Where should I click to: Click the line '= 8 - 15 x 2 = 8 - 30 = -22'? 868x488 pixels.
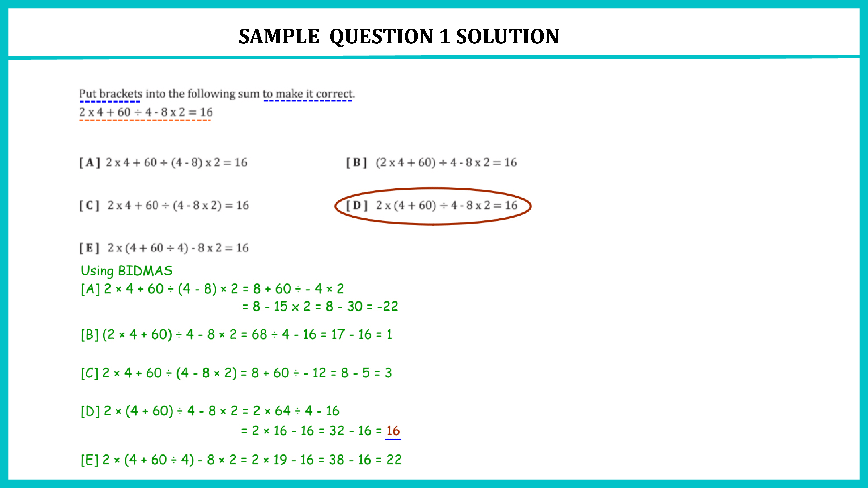[320, 307]
